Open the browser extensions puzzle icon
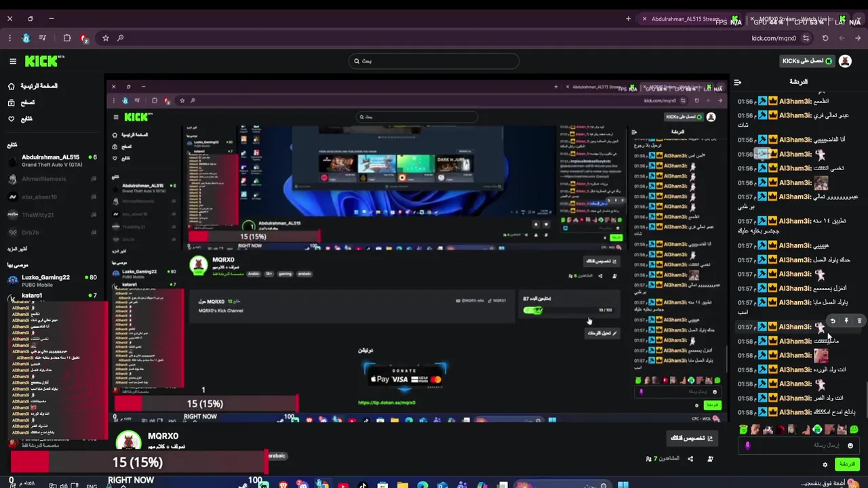 pyautogui.click(x=66, y=38)
